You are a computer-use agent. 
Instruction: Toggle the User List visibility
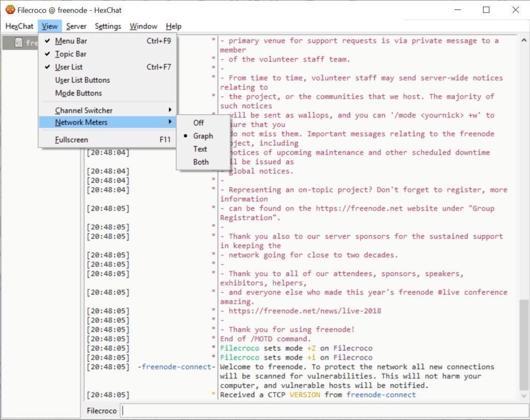(108, 67)
